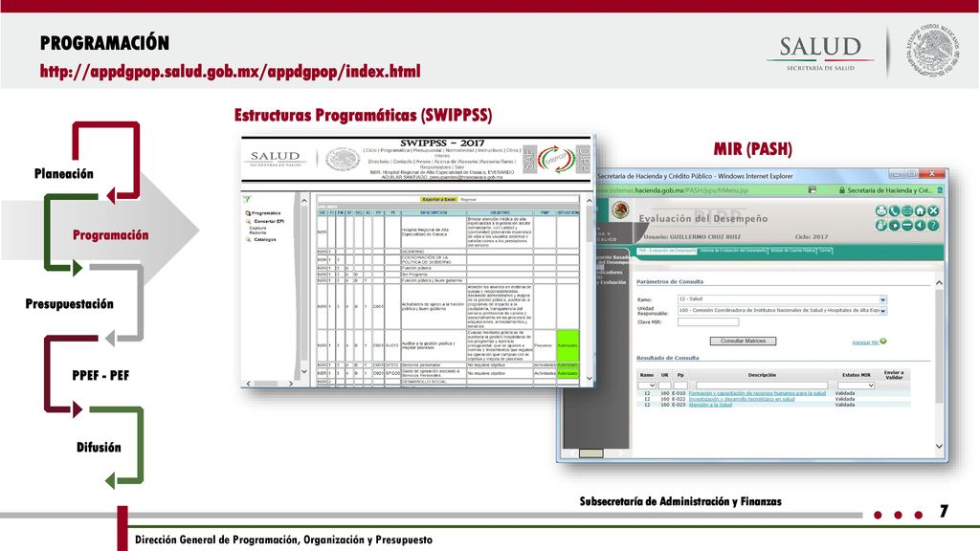Click the SALUD logo in SWIPPSS header

click(x=275, y=158)
